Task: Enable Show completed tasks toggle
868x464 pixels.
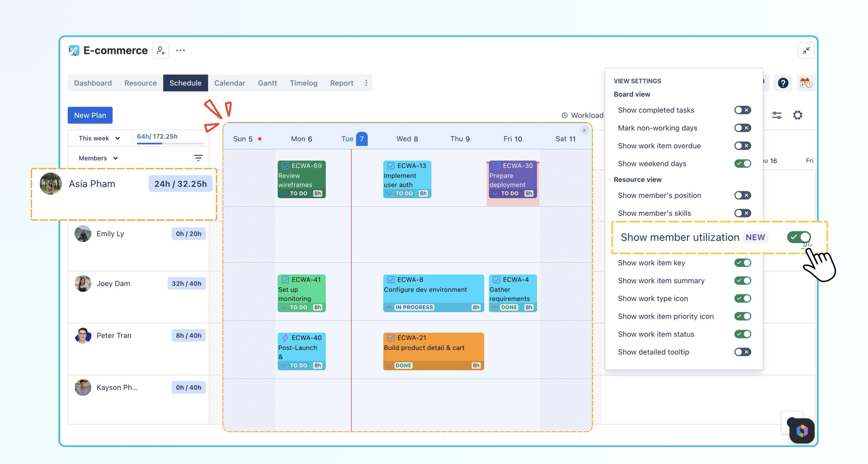Action: (x=742, y=110)
